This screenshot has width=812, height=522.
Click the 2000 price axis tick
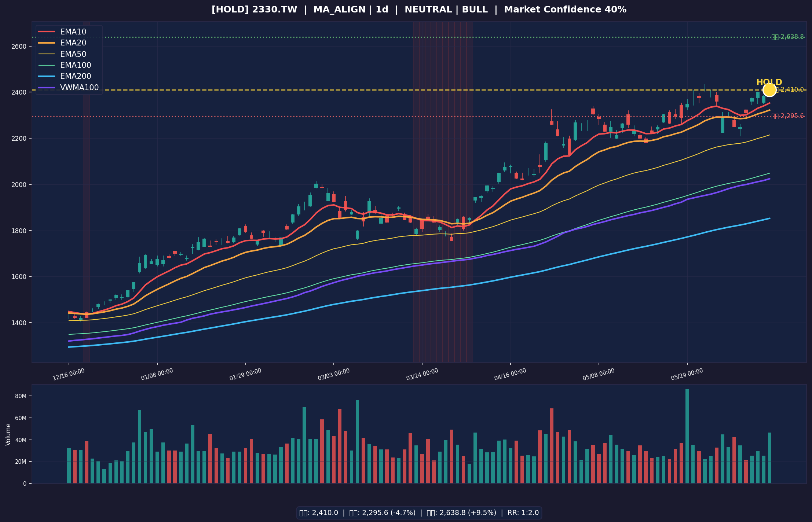pyautogui.click(x=19, y=184)
